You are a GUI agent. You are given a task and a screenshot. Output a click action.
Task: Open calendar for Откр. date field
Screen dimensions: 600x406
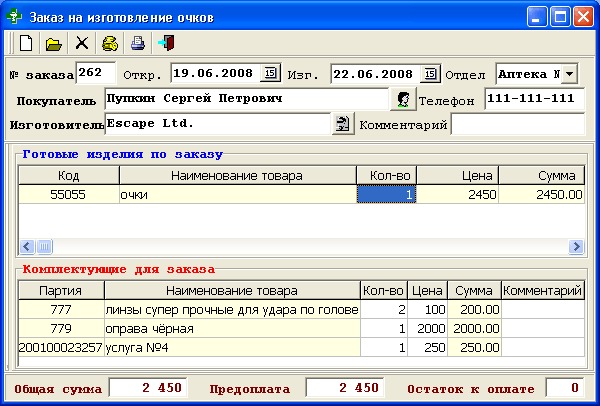pyautogui.click(x=271, y=74)
